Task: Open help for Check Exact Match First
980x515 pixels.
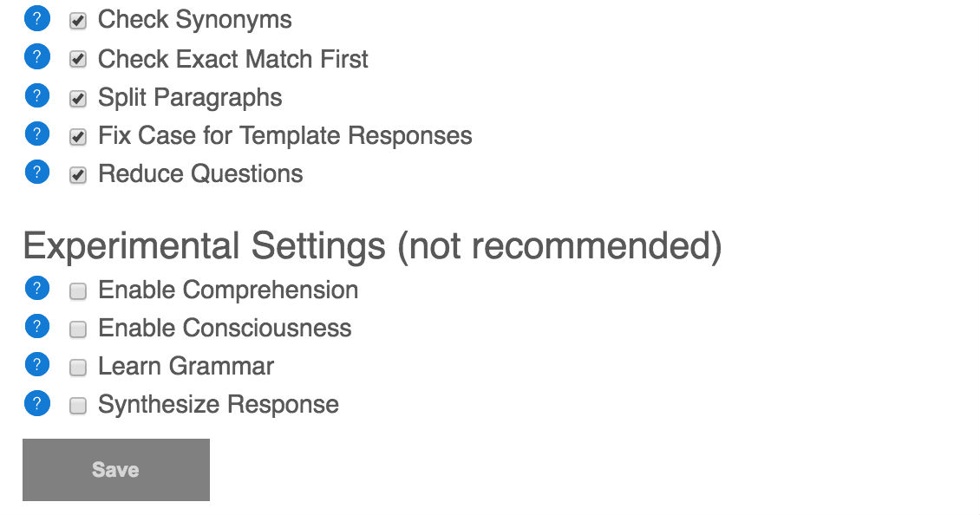Action: coord(36,57)
